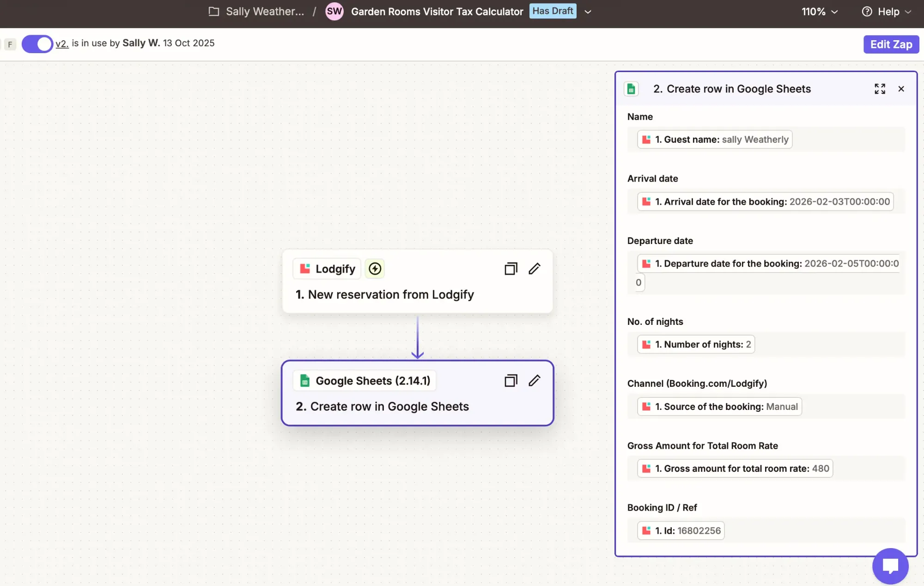Open the Sally Weather... folder breadcrumb
The height and width of the screenshot is (586, 924).
click(265, 12)
